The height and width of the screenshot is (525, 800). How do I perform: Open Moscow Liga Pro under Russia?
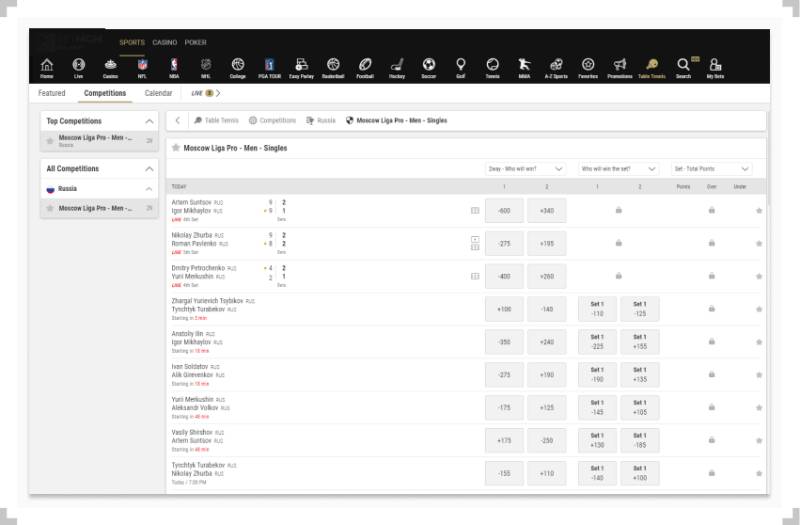tap(99, 208)
